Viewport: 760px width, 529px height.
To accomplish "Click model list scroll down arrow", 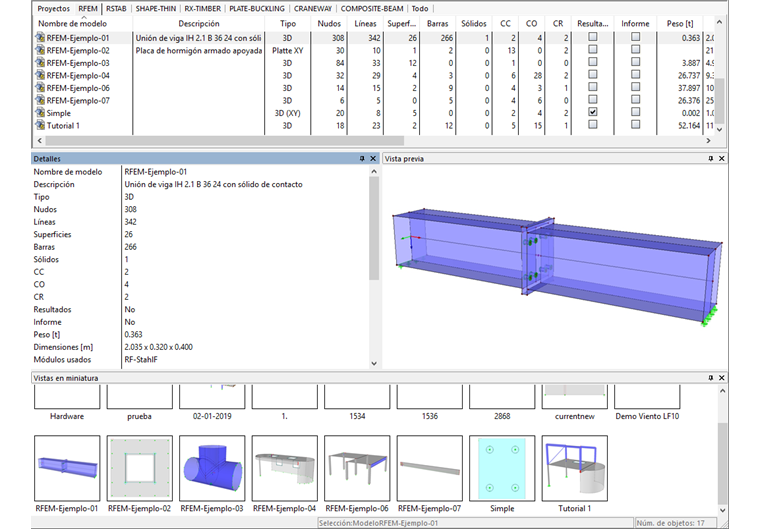I will [719, 129].
